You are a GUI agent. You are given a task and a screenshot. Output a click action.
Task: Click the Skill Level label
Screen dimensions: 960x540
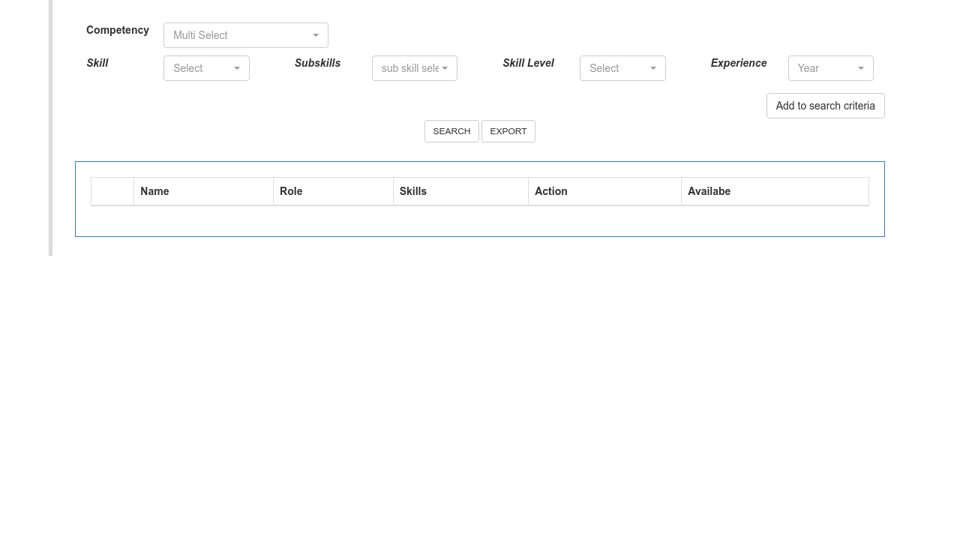[528, 63]
